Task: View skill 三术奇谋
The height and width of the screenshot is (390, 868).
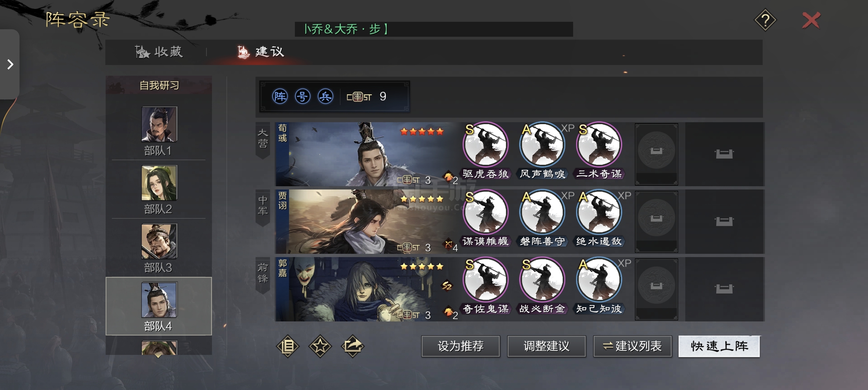Action: pos(599,150)
